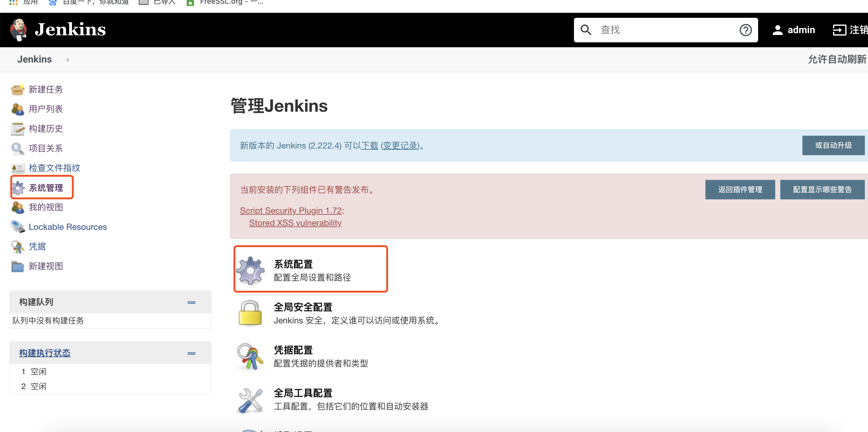This screenshot has height=432, width=868.
Task: Open 新建任务 to create a new job
Action: tap(45, 90)
